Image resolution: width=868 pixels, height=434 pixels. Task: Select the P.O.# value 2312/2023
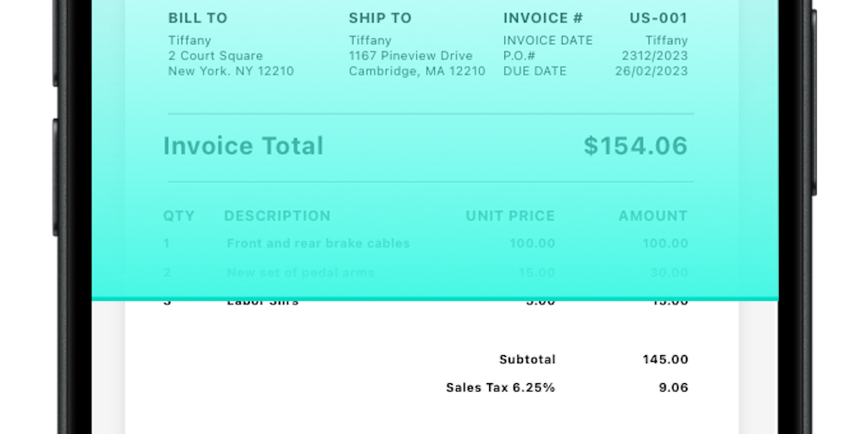(654, 56)
